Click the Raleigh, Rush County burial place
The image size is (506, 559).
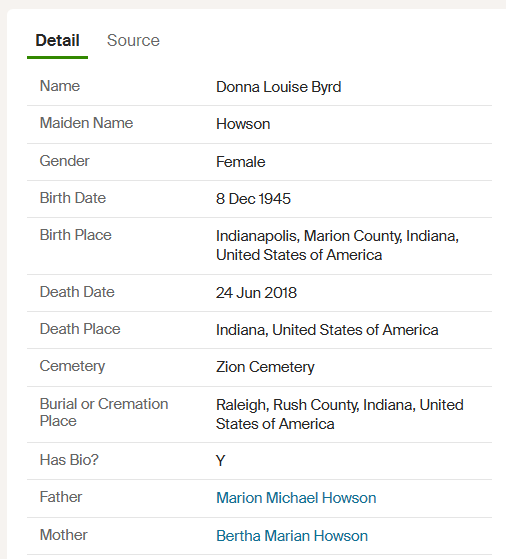(x=339, y=414)
